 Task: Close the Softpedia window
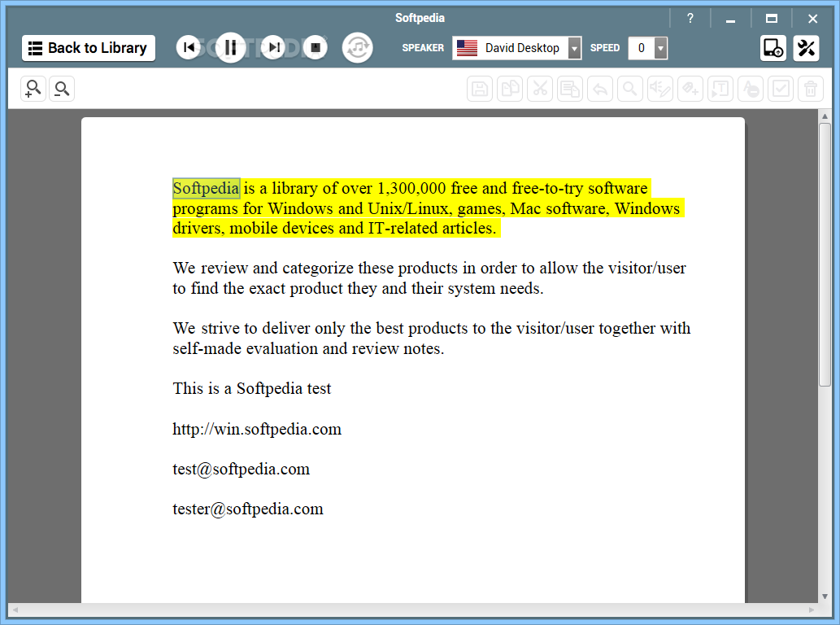(x=812, y=19)
